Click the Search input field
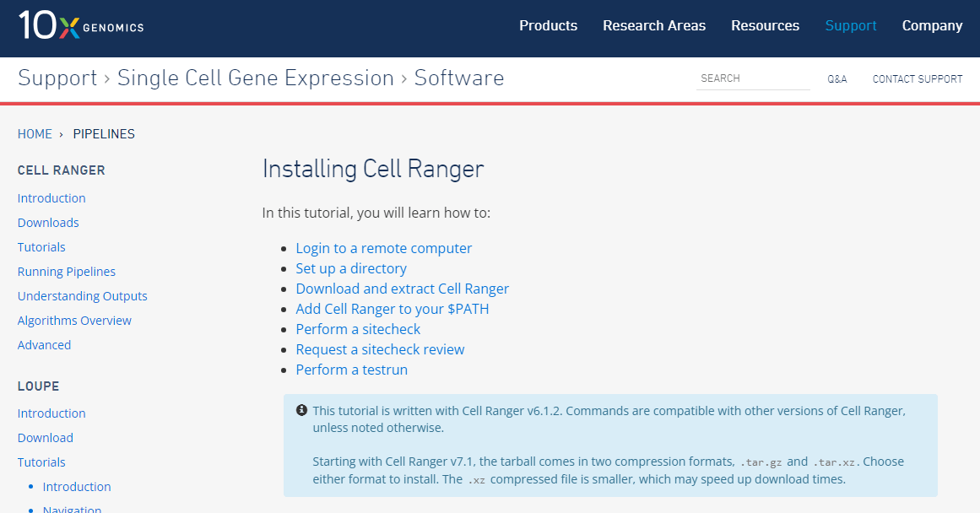 point(752,78)
